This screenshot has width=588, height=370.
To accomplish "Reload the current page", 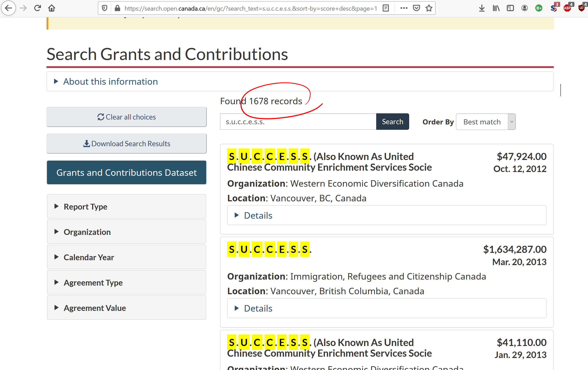I will 37,8.
